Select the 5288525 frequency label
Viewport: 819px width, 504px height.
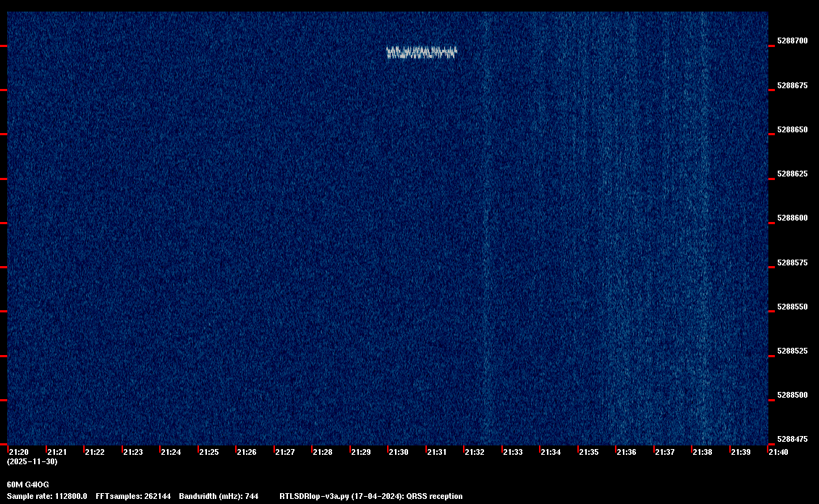(792, 351)
